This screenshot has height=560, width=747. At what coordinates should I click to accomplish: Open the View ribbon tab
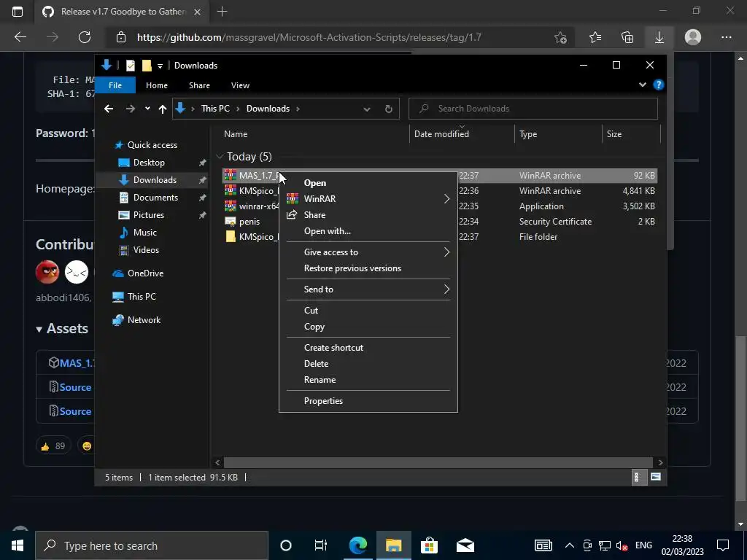(240, 85)
